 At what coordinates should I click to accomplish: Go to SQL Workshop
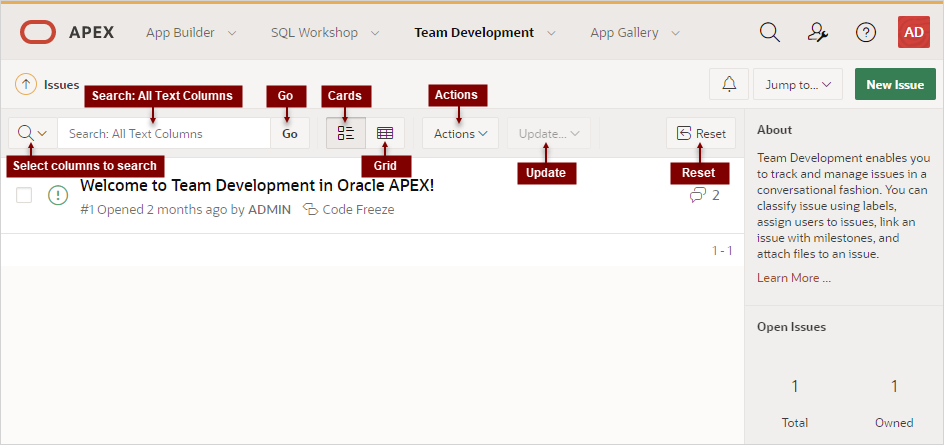coord(314,33)
